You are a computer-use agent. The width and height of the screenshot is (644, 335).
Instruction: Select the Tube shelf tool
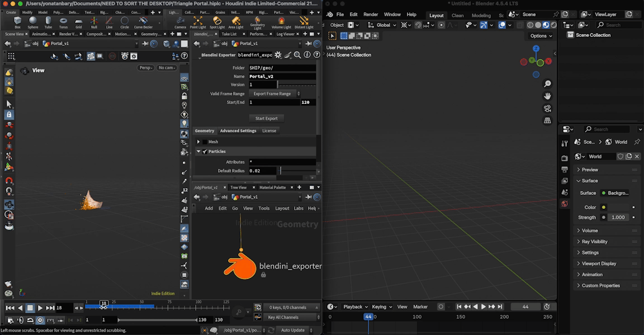48,22
